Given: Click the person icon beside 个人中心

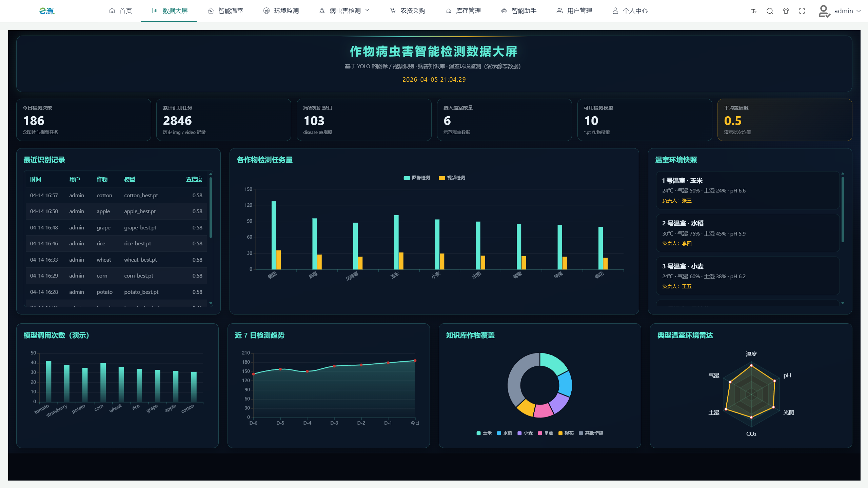Looking at the screenshot, I should coord(615,11).
